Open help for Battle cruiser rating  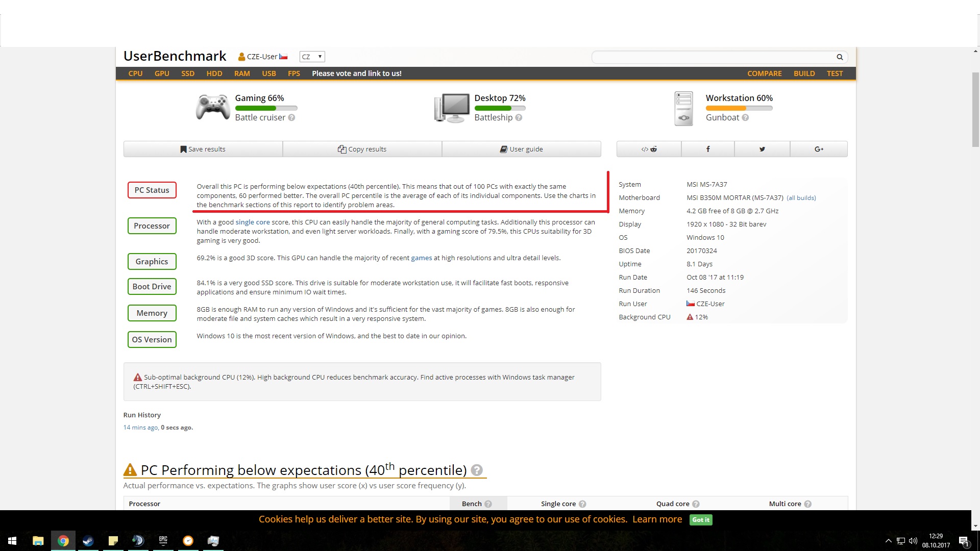291,118
